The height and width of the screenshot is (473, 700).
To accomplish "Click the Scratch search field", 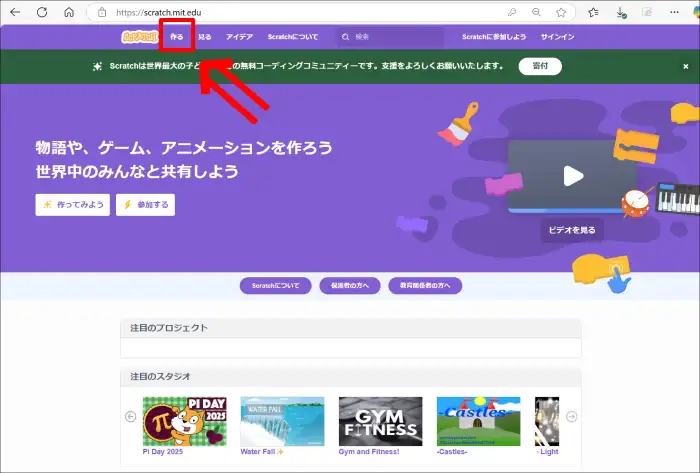I will pyautogui.click(x=390, y=37).
